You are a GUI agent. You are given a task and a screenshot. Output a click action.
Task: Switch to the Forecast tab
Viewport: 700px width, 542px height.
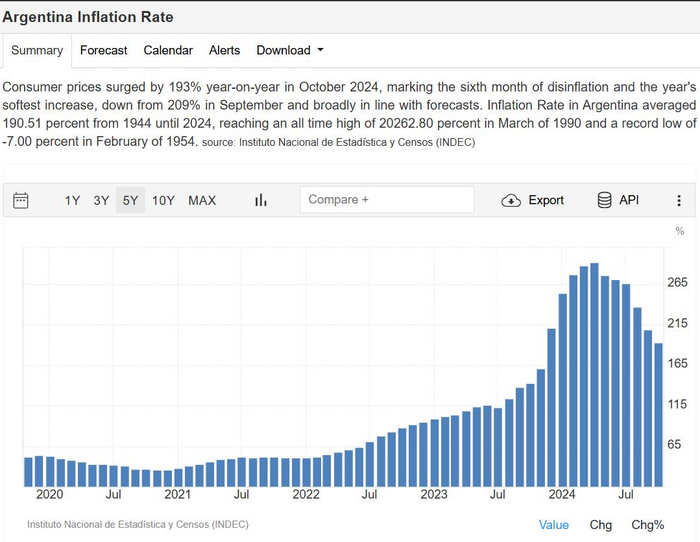point(104,50)
